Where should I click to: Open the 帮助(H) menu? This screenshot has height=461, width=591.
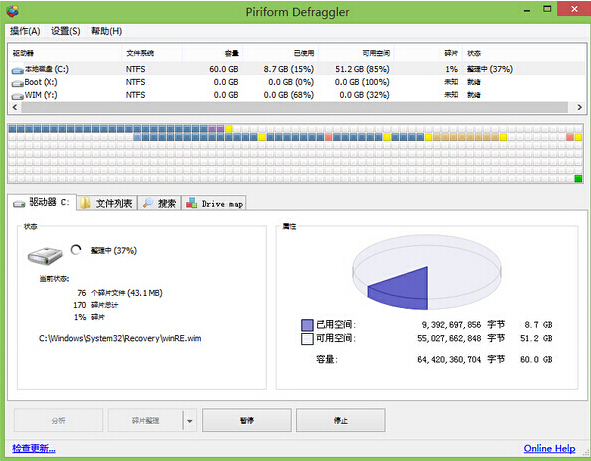point(106,31)
